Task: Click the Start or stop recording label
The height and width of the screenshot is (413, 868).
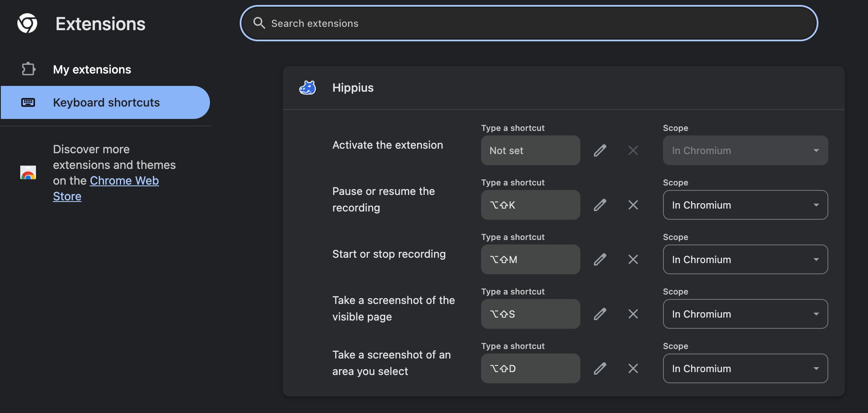Action: coord(389,254)
